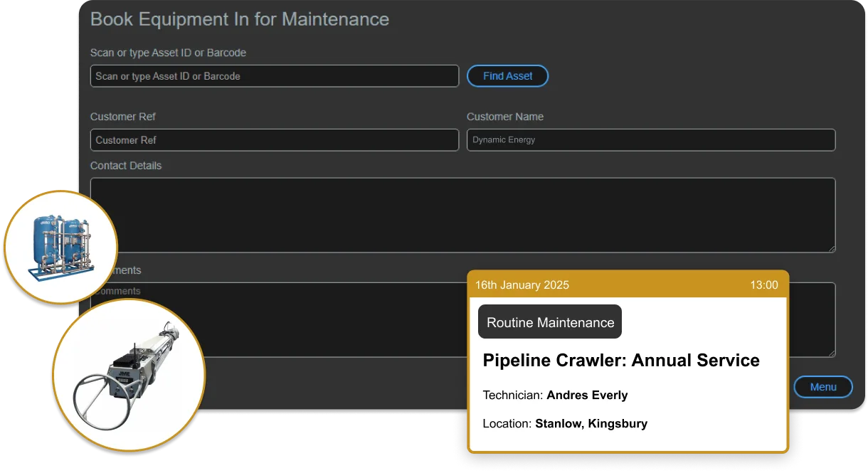
Task: Click the Find Asset button
Action: [507, 76]
